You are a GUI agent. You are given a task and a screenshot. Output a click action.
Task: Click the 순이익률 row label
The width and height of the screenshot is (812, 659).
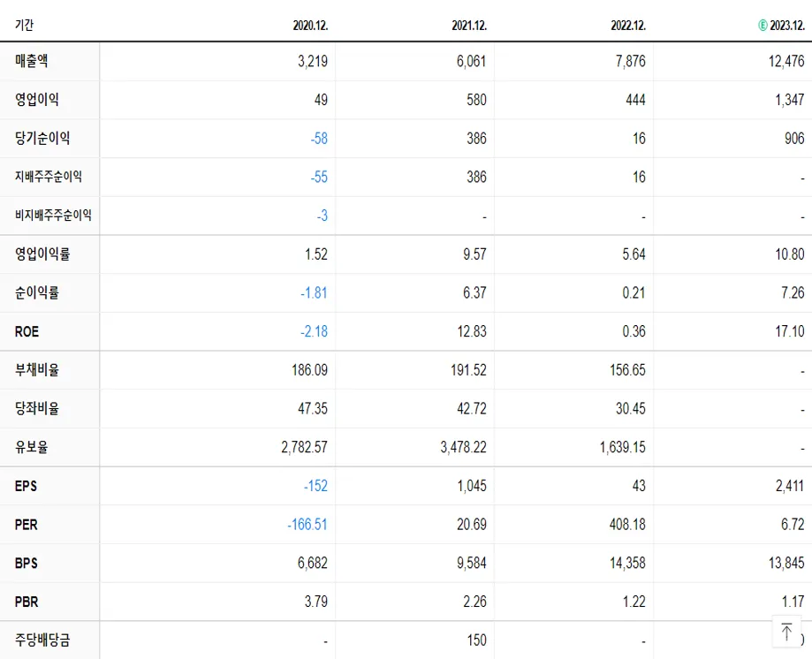37,292
